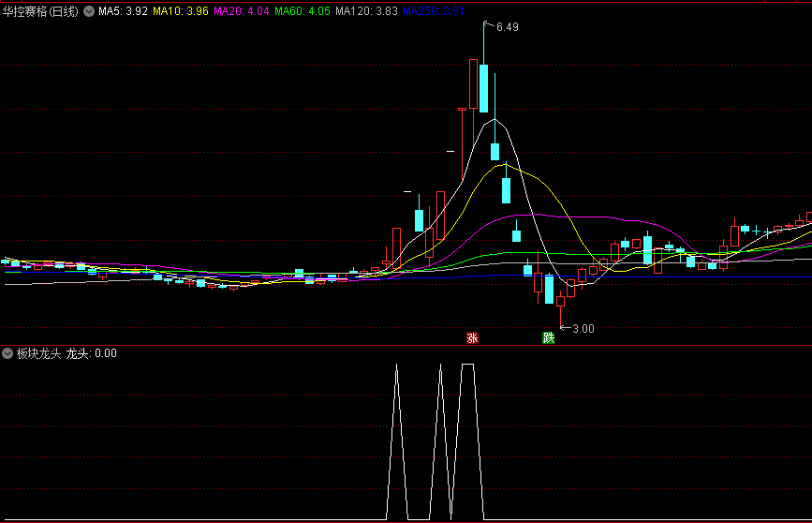This screenshot has height=523, width=812.
Task: Click the 龙头: 0.00 value label
Action: (92, 353)
